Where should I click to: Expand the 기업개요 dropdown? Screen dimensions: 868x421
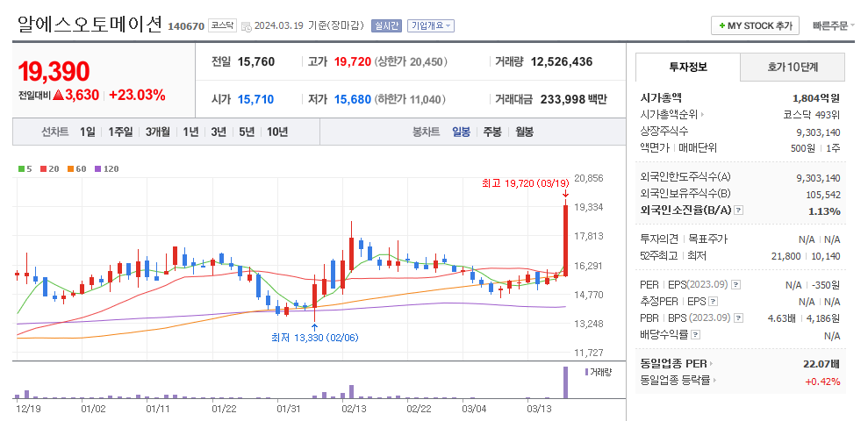[x=431, y=25]
